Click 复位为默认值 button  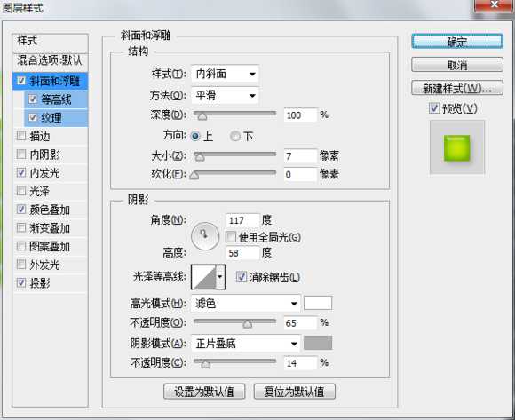[x=294, y=392]
